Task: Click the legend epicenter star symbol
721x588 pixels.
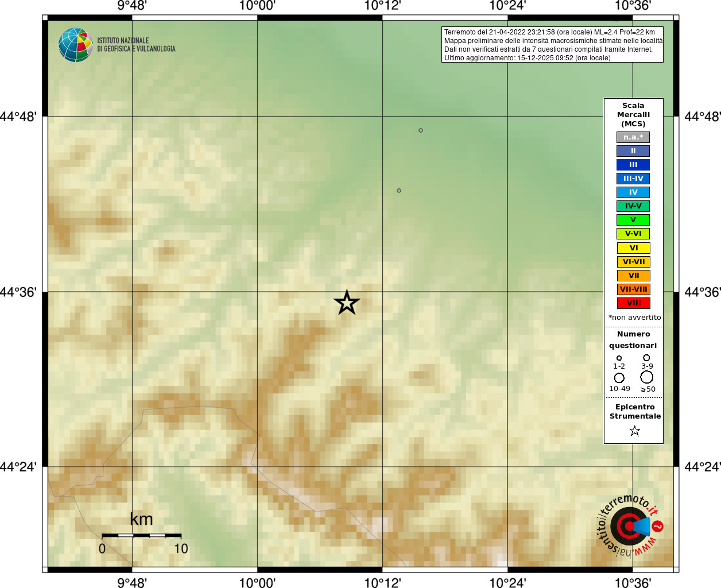Action: (634, 431)
